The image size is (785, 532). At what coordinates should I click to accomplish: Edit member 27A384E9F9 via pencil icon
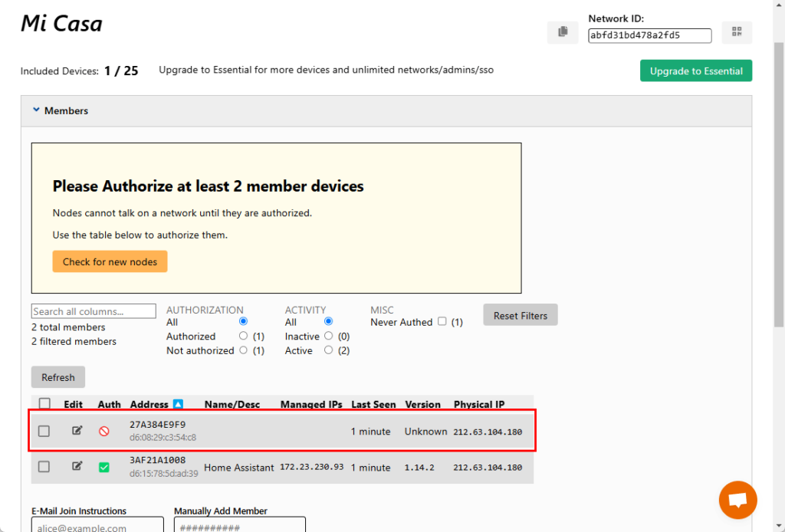coord(77,431)
